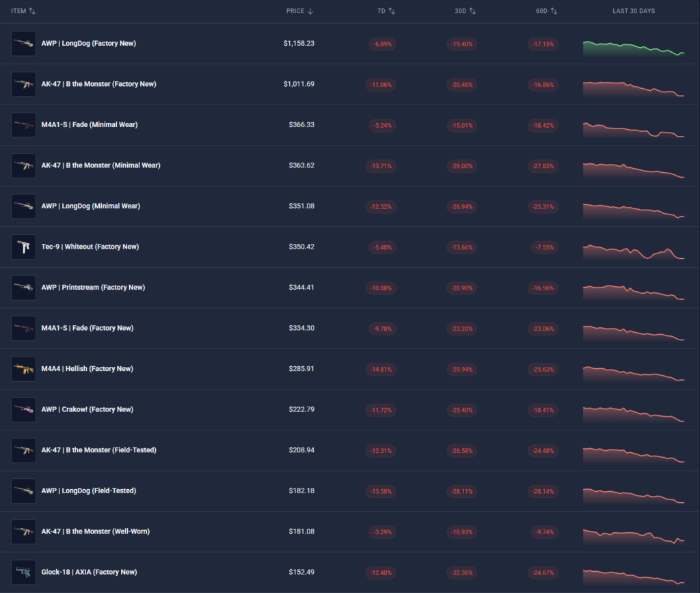Click the AWP LongDog Factory New weapon icon
The height and width of the screenshot is (593, 700).
[x=23, y=44]
